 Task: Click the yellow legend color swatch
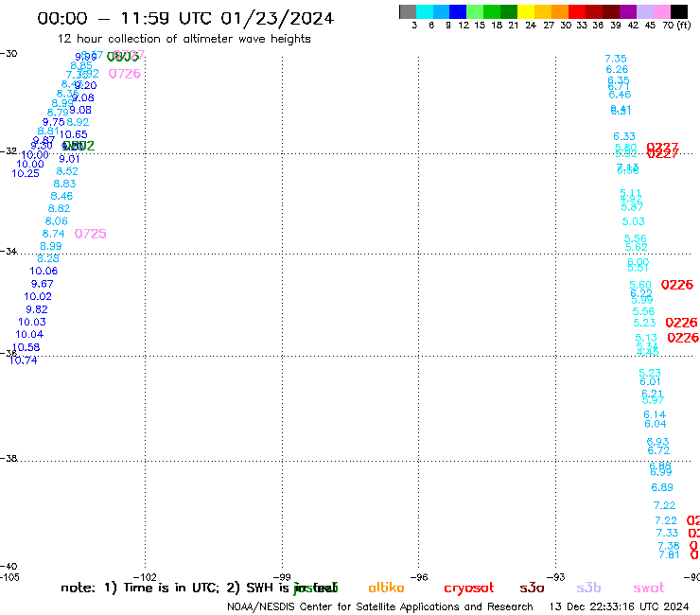point(526,11)
